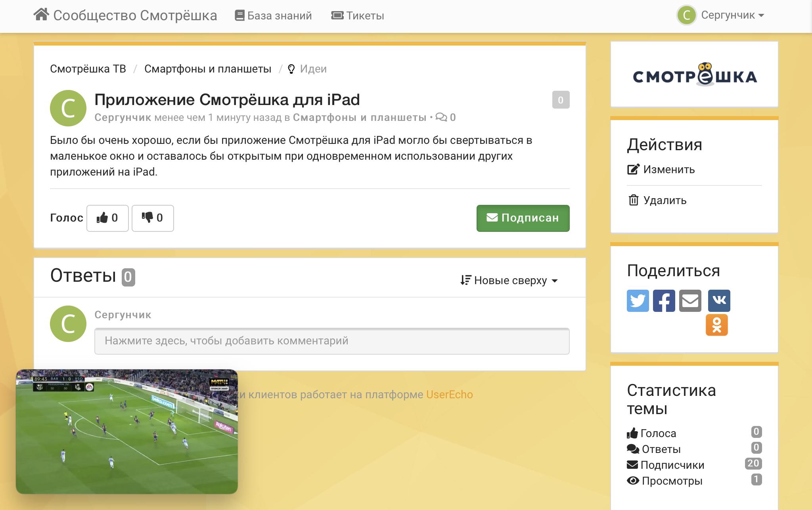Image resolution: width=812 pixels, height=510 pixels.
Task: Click the trash icon in Действия
Action: tap(634, 200)
